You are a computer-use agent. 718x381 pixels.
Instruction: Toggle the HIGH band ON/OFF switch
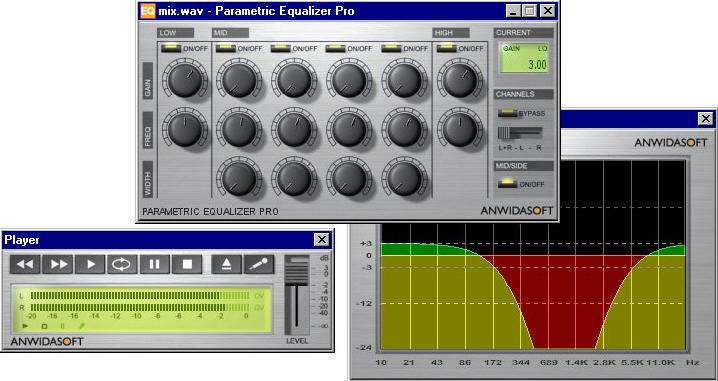pyautogui.click(x=446, y=48)
